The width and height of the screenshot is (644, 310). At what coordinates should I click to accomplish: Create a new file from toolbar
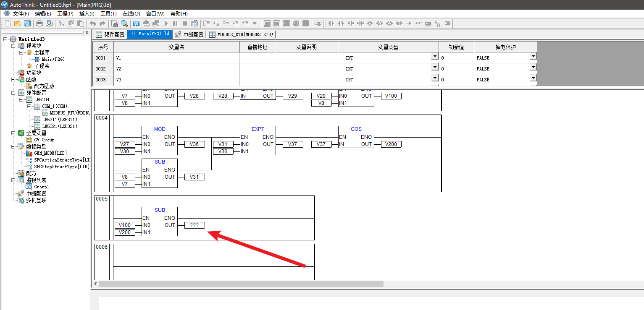click(8, 23)
